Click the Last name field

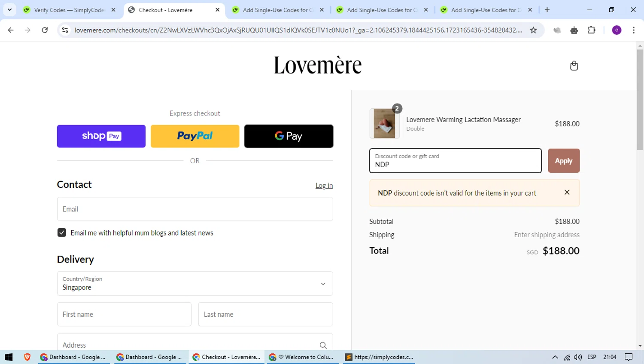click(265, 314)
